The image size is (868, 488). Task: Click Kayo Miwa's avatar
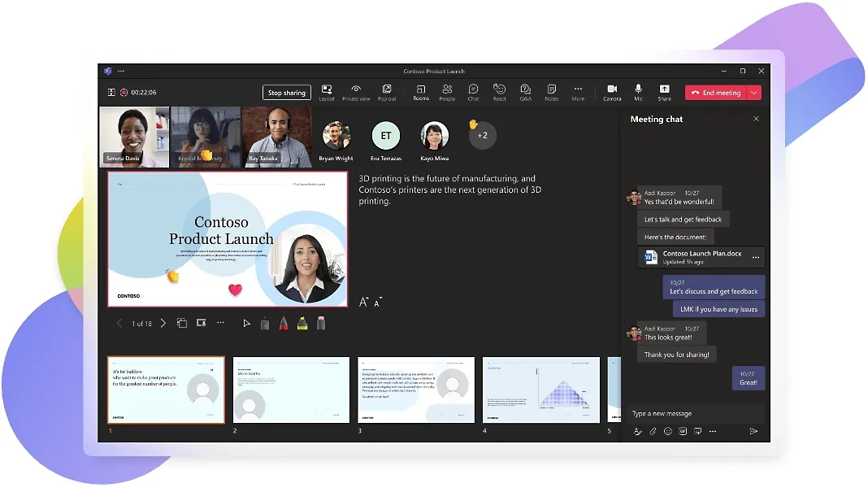pyautogui.click(x=435, y=136)
